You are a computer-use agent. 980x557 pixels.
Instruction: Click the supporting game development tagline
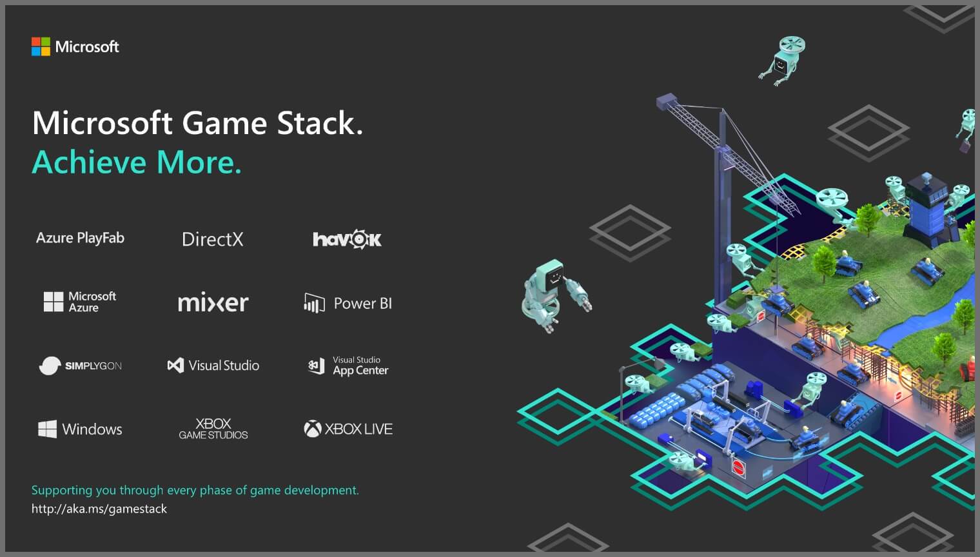point(195,490)
